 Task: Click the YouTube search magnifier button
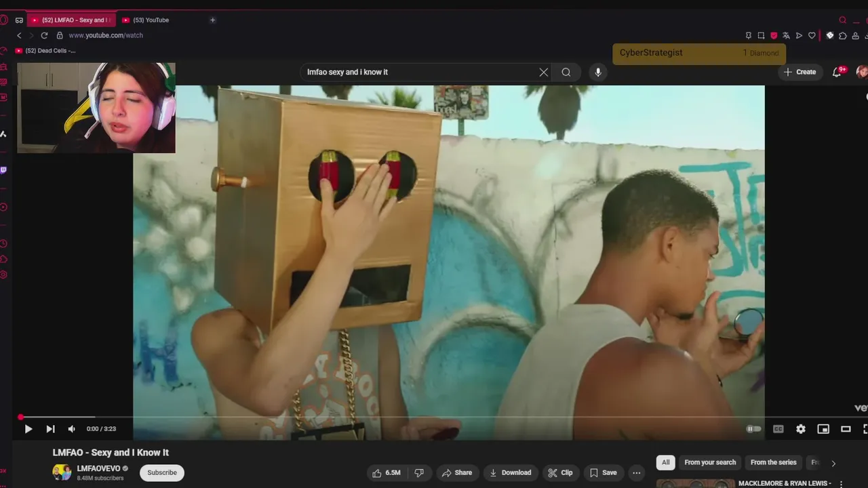(x=566, y=72)
